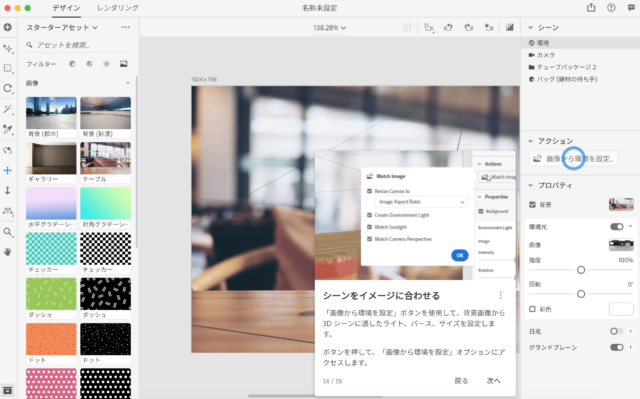
Task: Collapse the 画像 asset category
Action: coord(128,83)
